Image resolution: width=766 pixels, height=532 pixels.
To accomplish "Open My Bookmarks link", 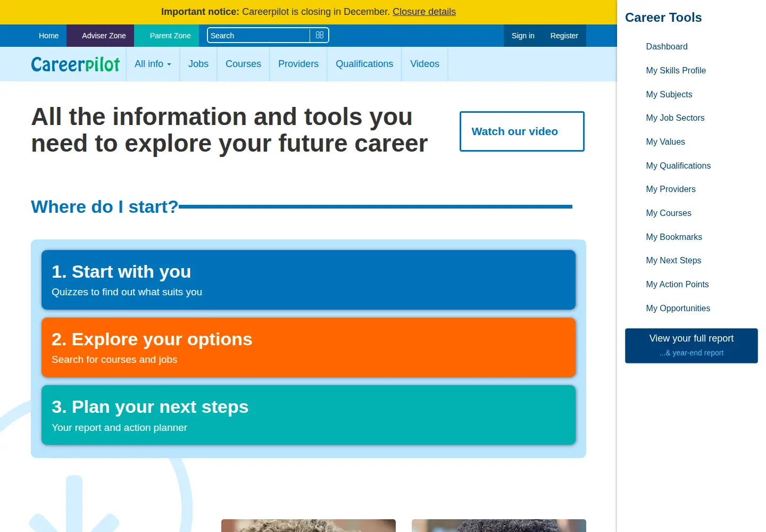I will pos(674,237).
